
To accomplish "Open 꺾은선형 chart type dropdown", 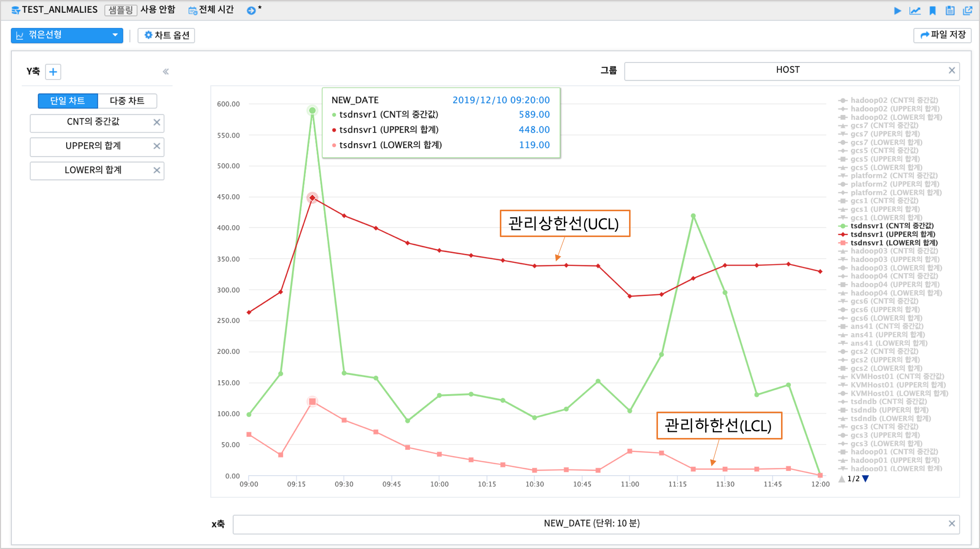I will (67, 35).
